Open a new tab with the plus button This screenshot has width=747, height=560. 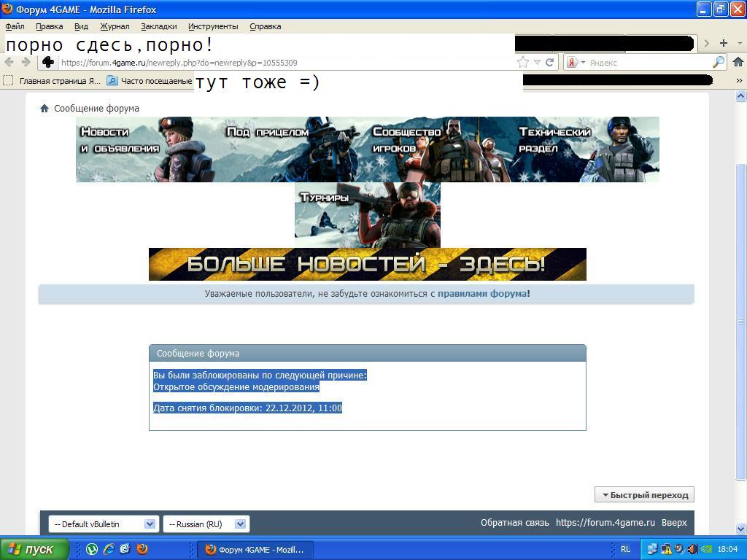pyautogui.click(x=723, y=43)
